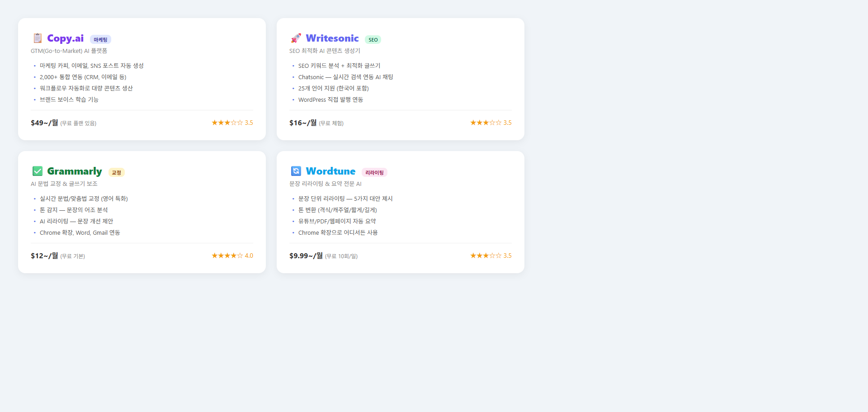This screenshot has width=868, height=412.
Task: Click the Chatsonic bullet point on Writesonic's card
Action: 345,77
